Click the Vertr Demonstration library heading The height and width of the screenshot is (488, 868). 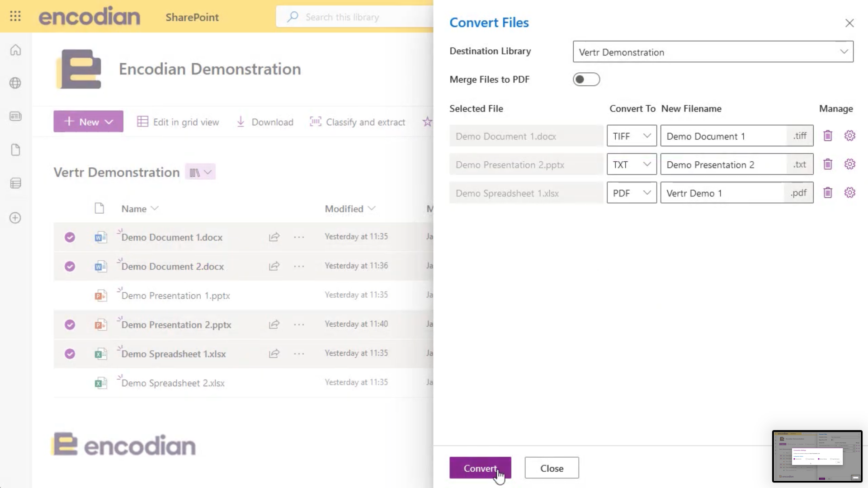click(117, 172)
